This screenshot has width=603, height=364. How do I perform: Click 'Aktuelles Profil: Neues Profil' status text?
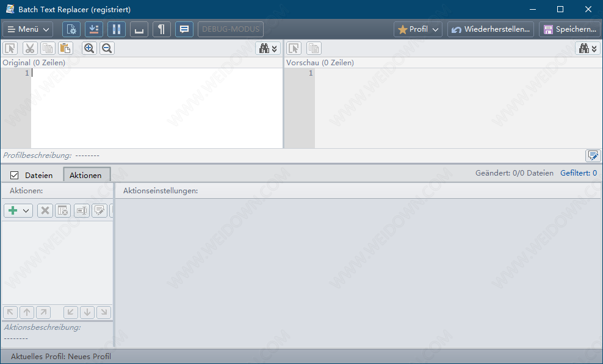[61, 356]
